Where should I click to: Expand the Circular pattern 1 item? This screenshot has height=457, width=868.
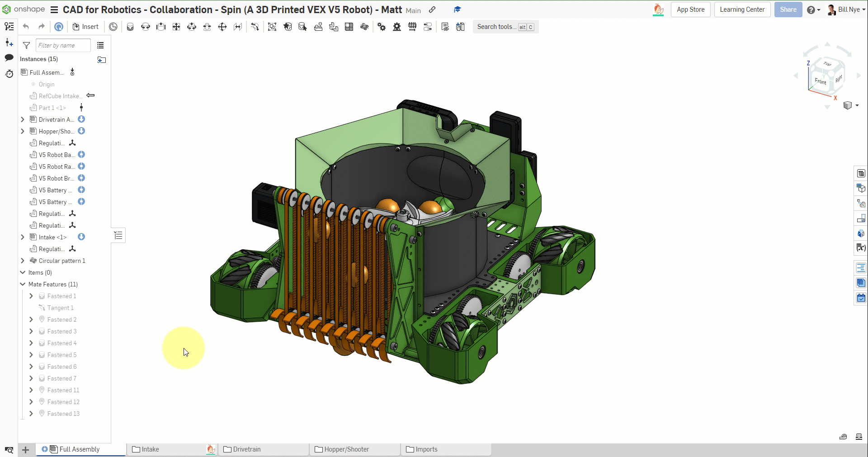click(23, 261)
